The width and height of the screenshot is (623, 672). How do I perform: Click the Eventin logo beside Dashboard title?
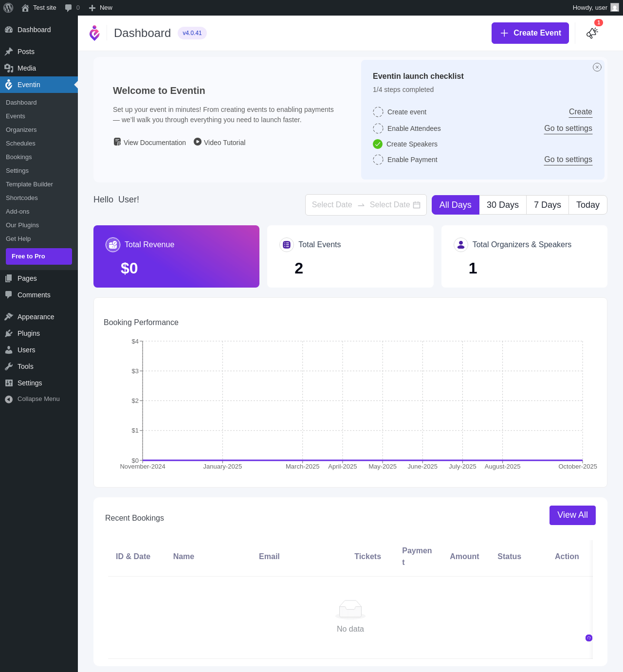[x=94, y=33]
